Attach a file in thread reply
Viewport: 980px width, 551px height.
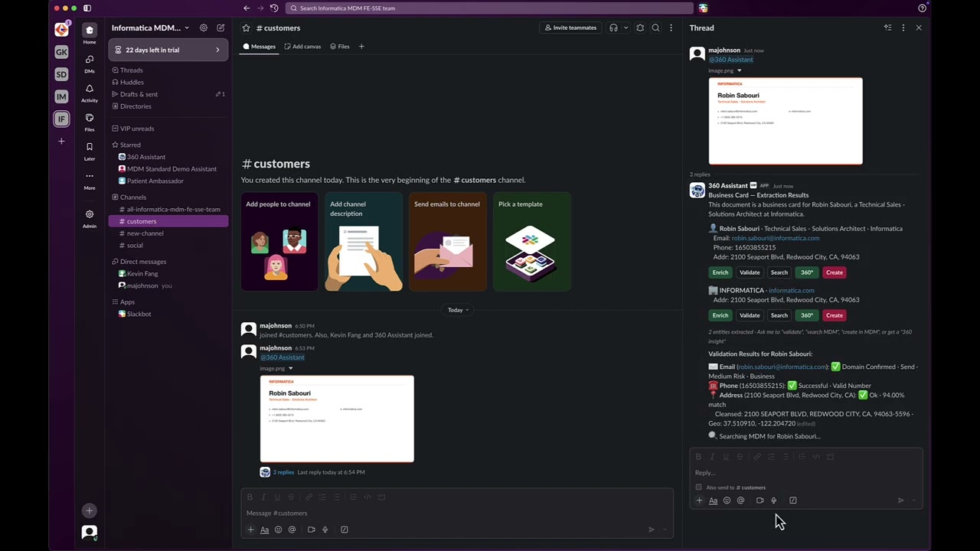pyautogui.click(x=699, y=500)
